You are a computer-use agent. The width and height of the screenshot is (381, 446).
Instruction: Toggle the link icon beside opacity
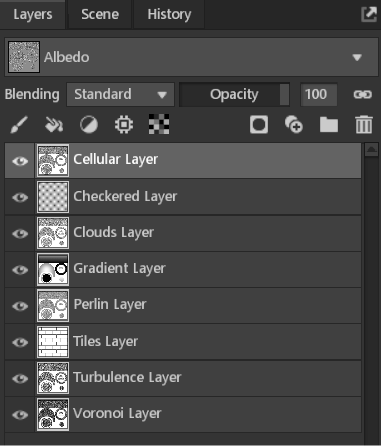pyautogui.click(x=362, y=95)
